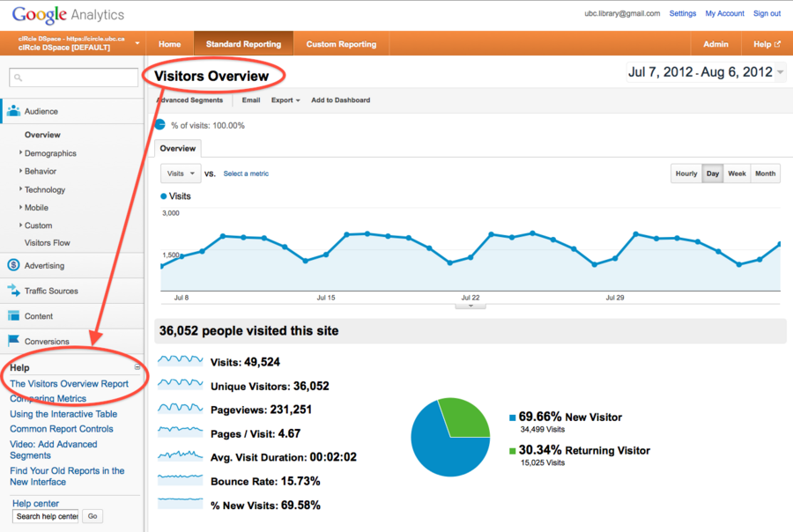Open The Visitors Overview Report help link
The width and height of the screenshot is (793, 532).
69,384
